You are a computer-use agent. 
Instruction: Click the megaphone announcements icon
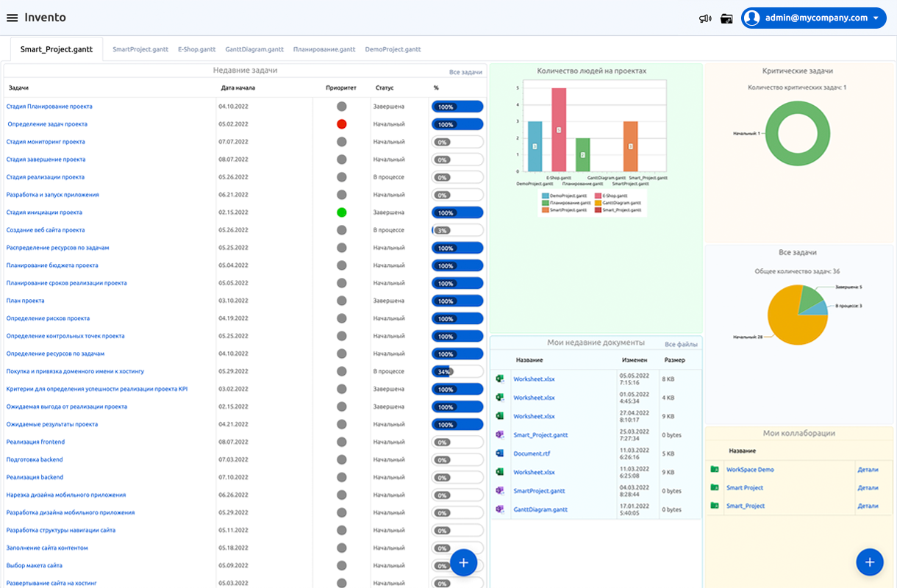coord(705,18)
